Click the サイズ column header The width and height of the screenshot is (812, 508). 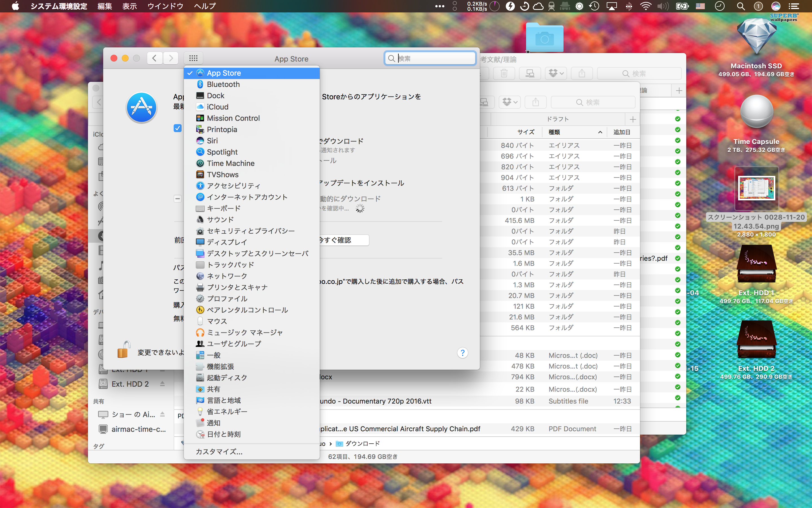click(x=526, y=132)
